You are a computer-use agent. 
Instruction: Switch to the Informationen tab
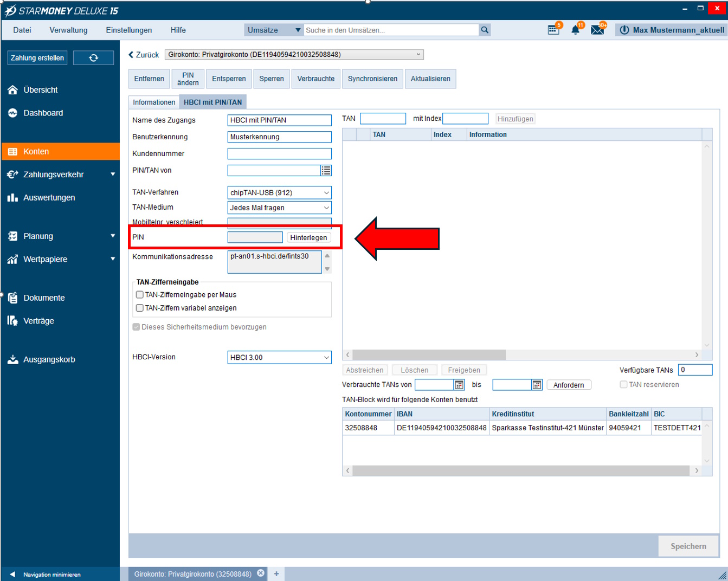point(154,102)
